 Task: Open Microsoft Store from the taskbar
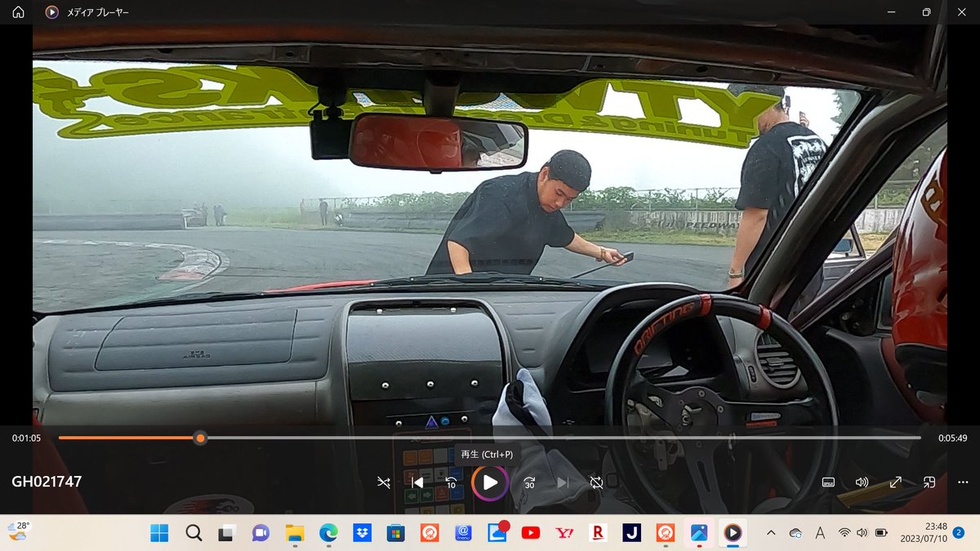coord(396,533)
